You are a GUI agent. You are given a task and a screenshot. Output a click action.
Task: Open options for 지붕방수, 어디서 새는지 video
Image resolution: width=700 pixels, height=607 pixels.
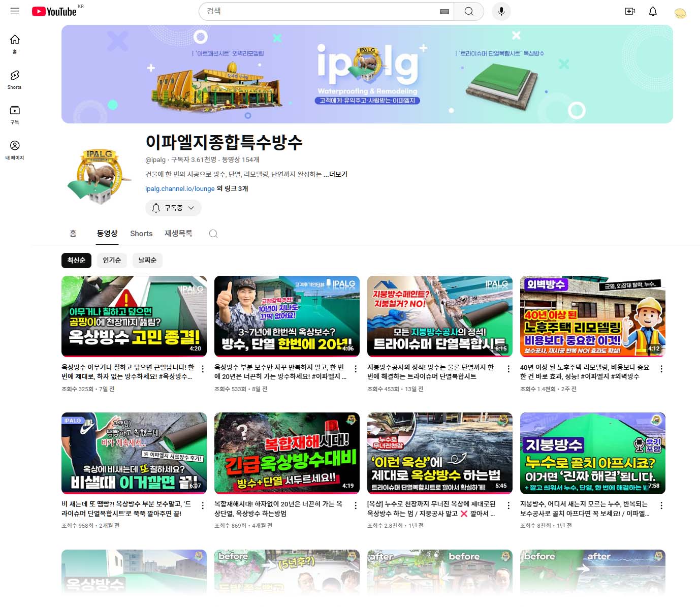point(661,506)
